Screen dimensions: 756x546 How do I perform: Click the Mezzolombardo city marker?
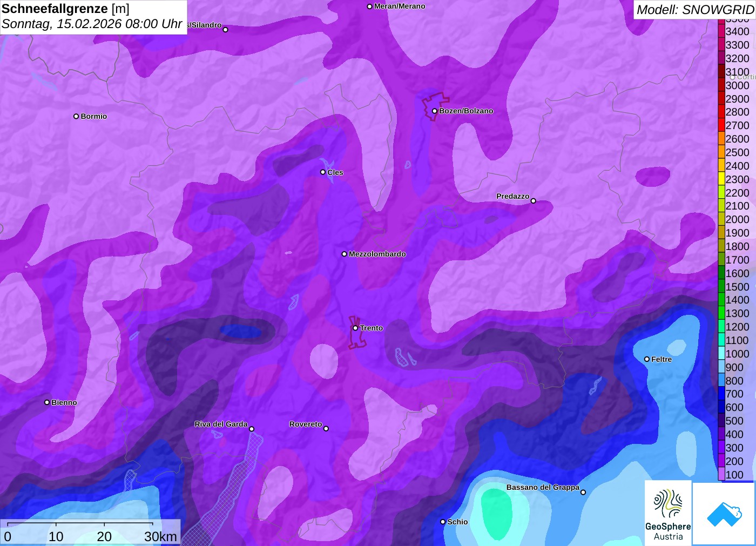tap(345, 254)
